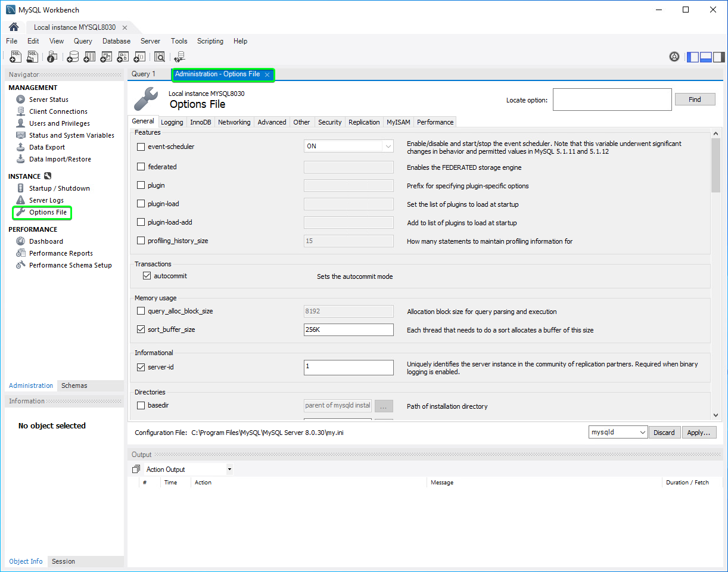The height and width of the screenshot is (572, 728).
Task: Open Data Export
Action: (x=47, y=147)
